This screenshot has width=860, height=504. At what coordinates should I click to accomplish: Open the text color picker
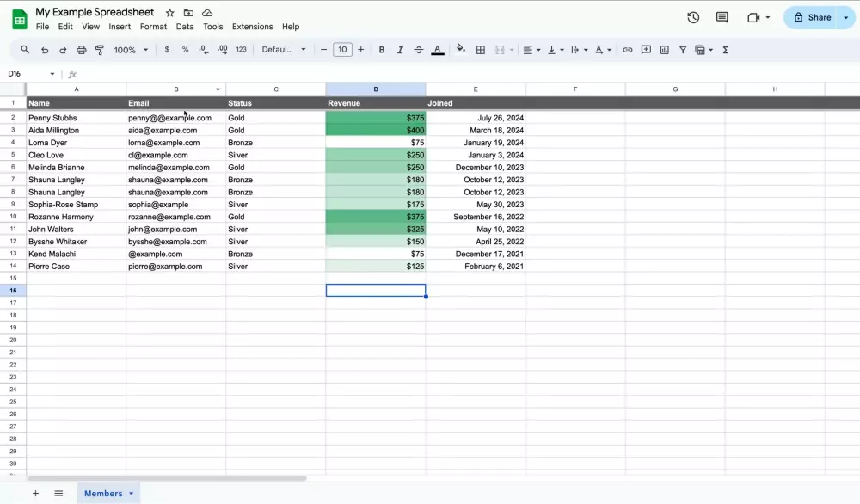click(x=437, y=50)
